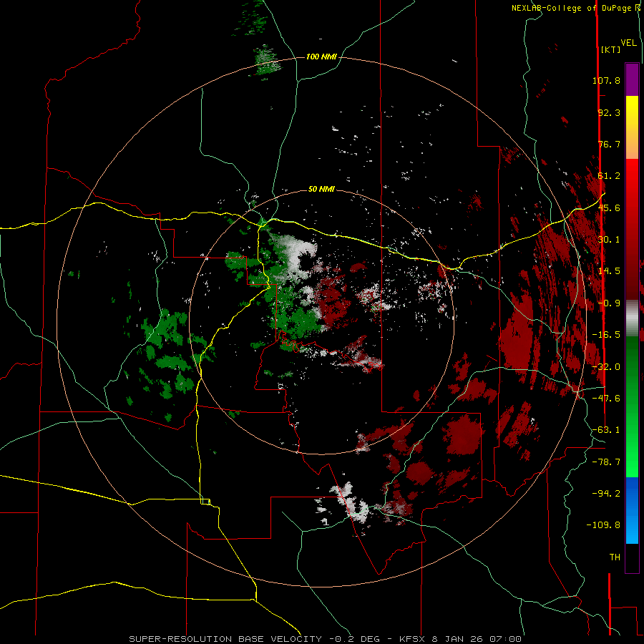Screen dimensions: 644x644
Task: Click the caption SUPER-RESOLUTION BASE VELOCITY text
Action: point(225,639)
